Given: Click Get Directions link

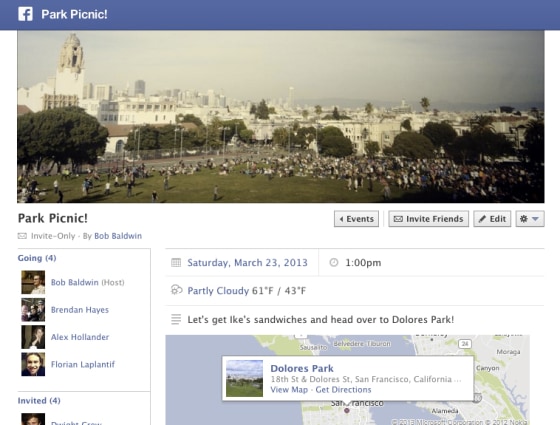Looking at the screenshot, I should (344, 390).
